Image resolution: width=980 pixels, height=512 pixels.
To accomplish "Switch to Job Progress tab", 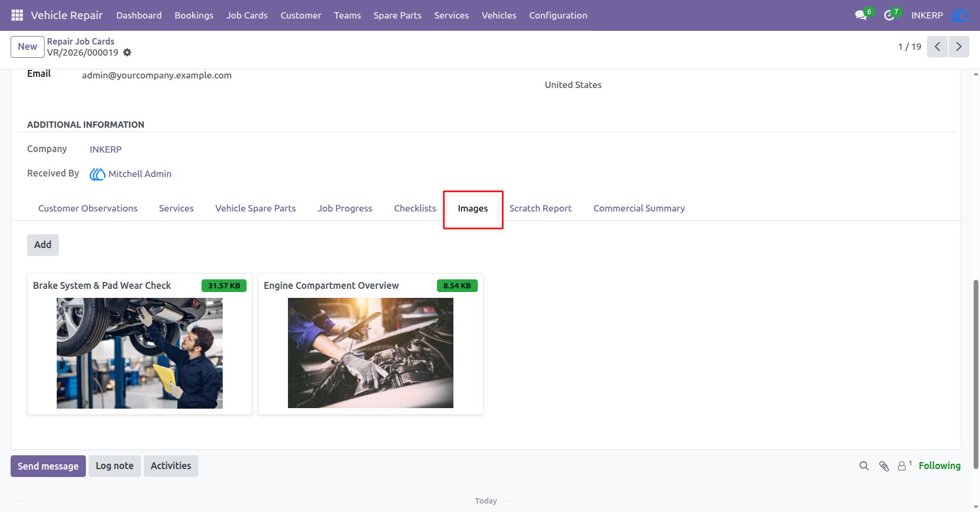I will tap(345, 208).
